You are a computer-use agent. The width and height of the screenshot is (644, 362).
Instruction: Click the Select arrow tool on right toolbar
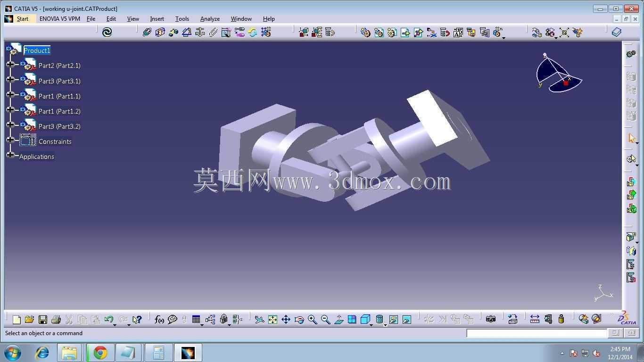tap(632, 138)
